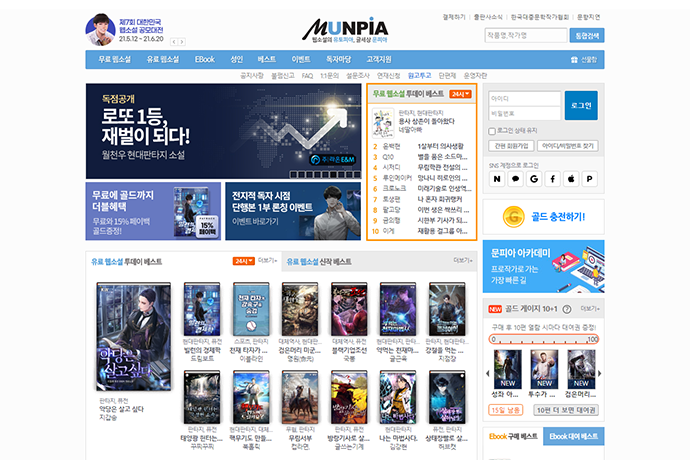This screenshot has width=690, height=460.
Task: Focus the 비밀번호 input field
Action: (x=525, y=114)
